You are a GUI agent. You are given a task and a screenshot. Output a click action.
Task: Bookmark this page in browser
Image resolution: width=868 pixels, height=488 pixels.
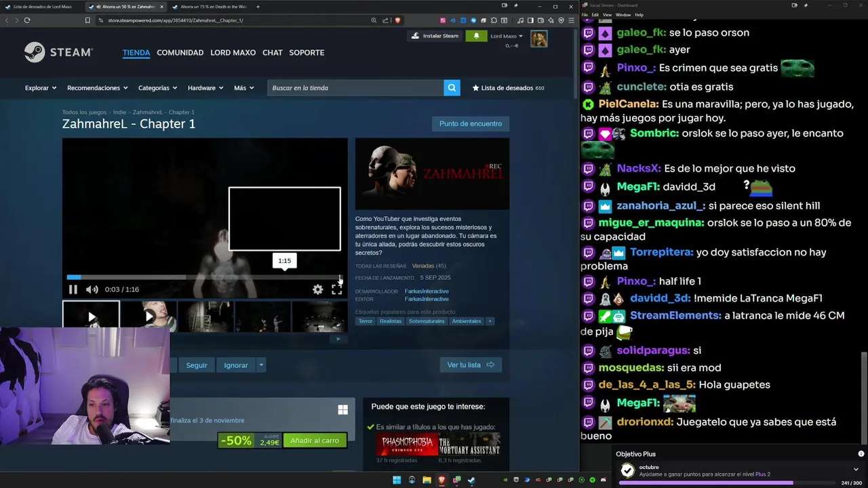87,20
